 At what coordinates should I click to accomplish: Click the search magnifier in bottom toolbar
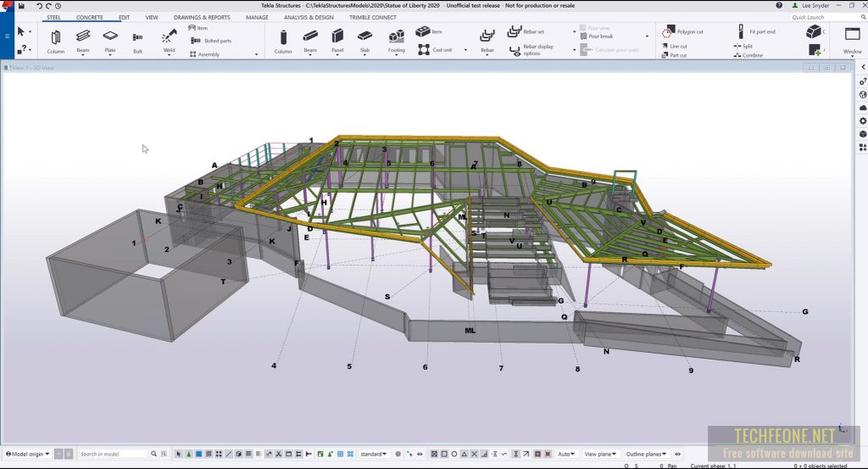click(x=154, y=454)
